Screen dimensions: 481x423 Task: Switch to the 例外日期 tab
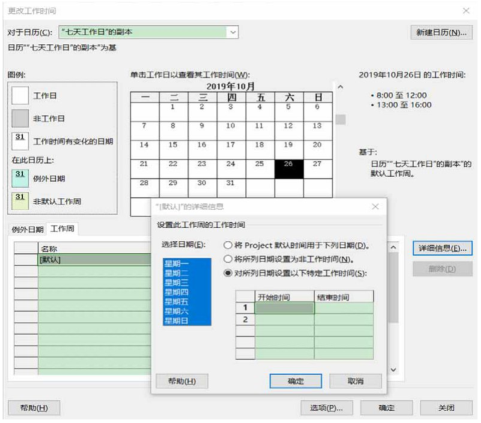tap(27, 229)
